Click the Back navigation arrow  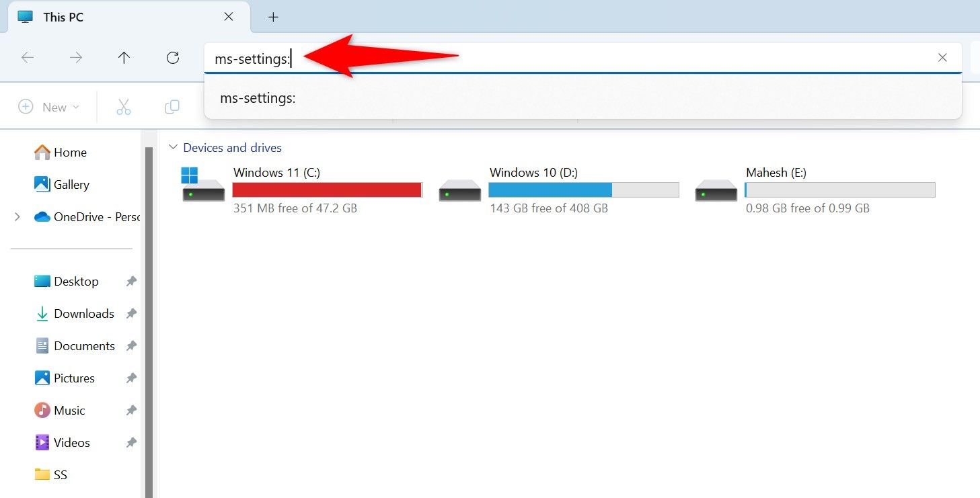pyautogui.click(x=28, y=58)
